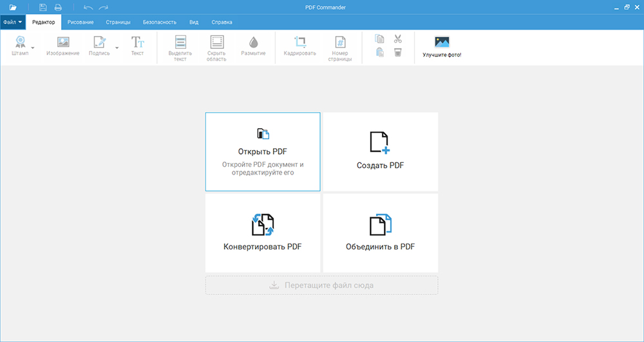Click the open folder icon in title bar

click(13, 7)
